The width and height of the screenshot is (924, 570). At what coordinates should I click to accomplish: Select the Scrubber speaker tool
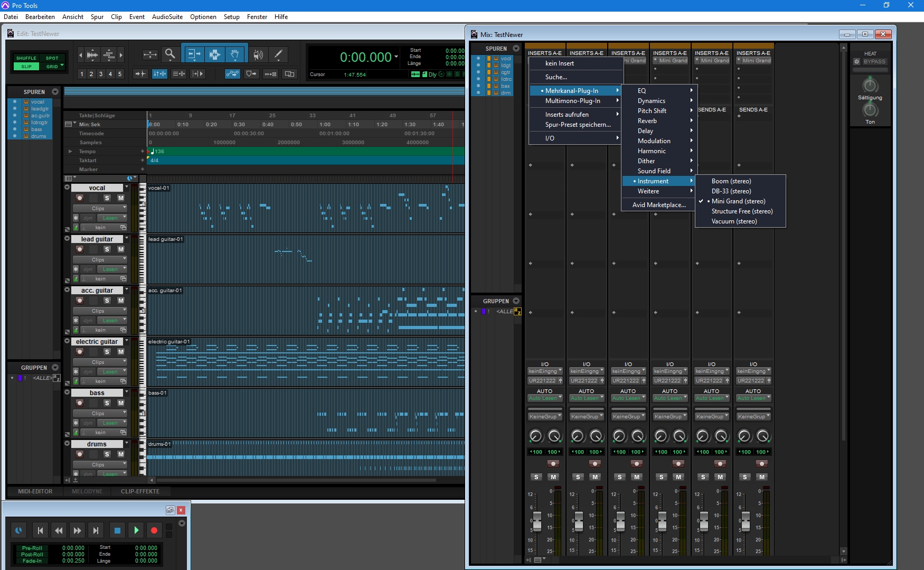[258, 54]
